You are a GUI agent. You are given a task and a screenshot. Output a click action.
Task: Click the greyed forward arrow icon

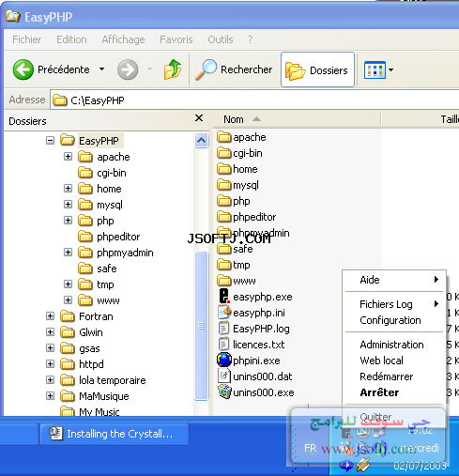(128, 69)
